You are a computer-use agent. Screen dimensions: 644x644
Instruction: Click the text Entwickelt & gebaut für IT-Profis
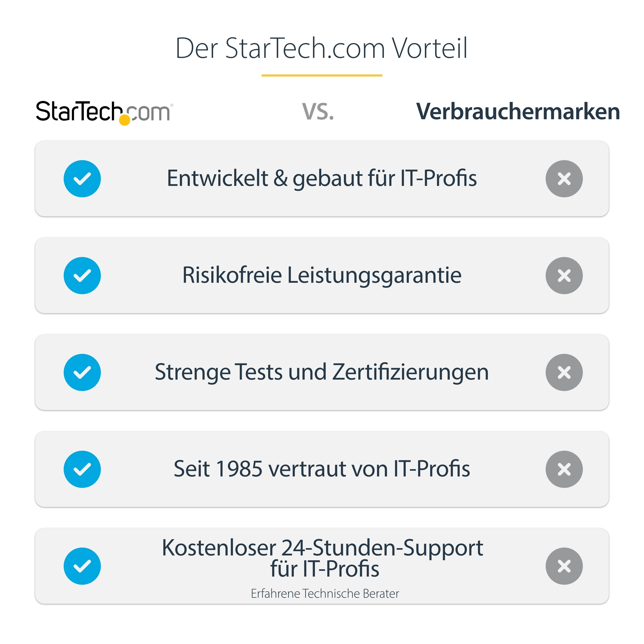[322, 178]
